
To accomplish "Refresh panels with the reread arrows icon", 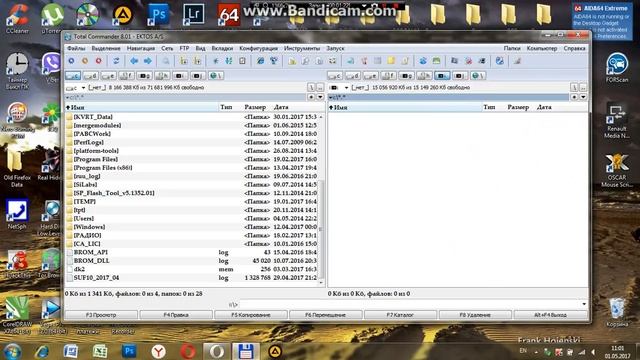I will pyautogui.click(x=116, y=61).
